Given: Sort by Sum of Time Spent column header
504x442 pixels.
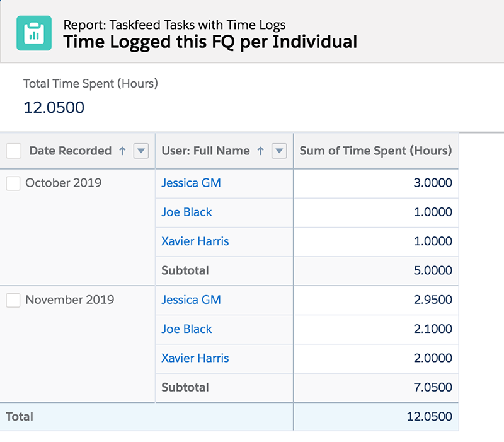Looking at the screenshot, I should (x=376, y=151).
